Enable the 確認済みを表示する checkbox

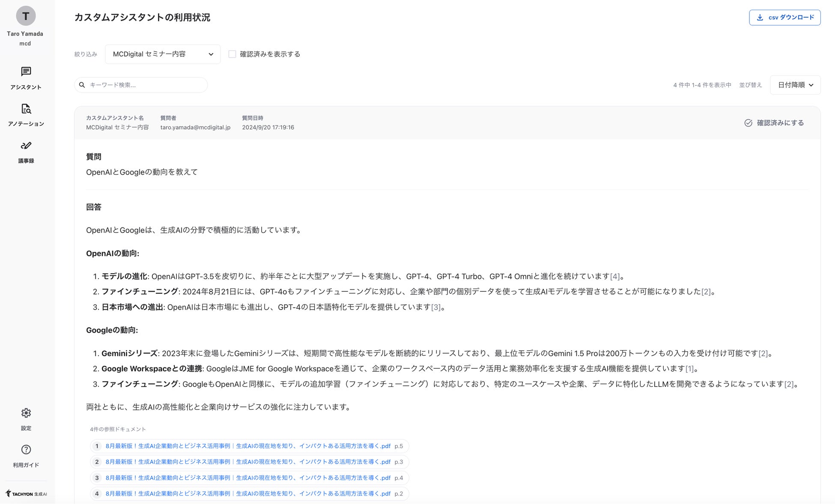pyautogui.click(x=232, y=54)
